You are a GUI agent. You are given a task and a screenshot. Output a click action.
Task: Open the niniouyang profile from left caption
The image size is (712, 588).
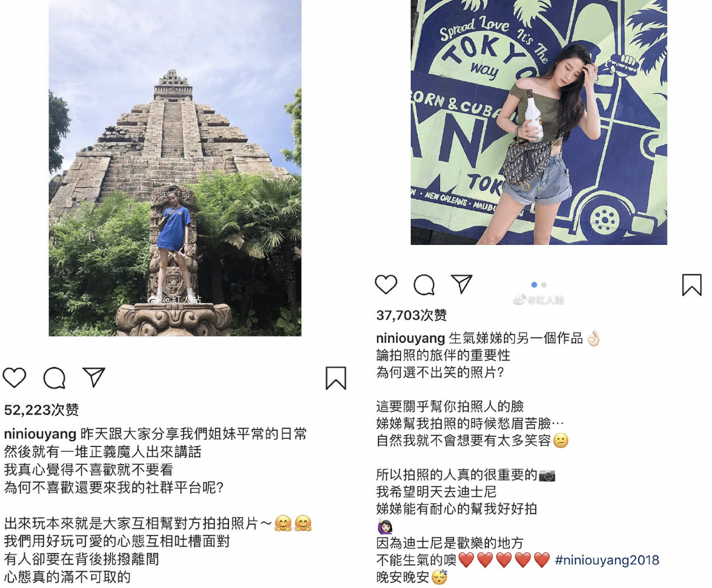point(40,434)
